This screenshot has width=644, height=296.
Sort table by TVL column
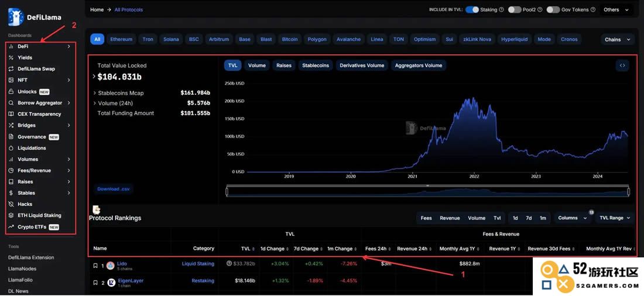click(x=248, y=249)
